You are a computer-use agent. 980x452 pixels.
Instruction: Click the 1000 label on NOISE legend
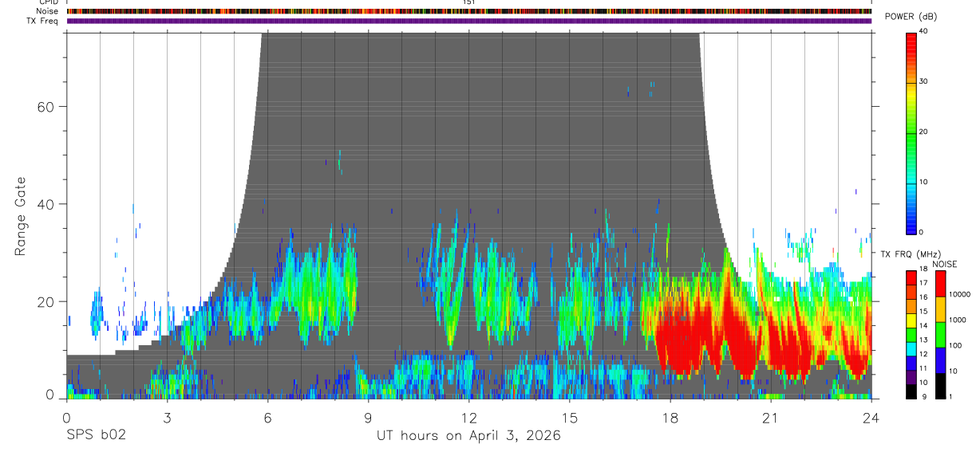tap(958, 320)
